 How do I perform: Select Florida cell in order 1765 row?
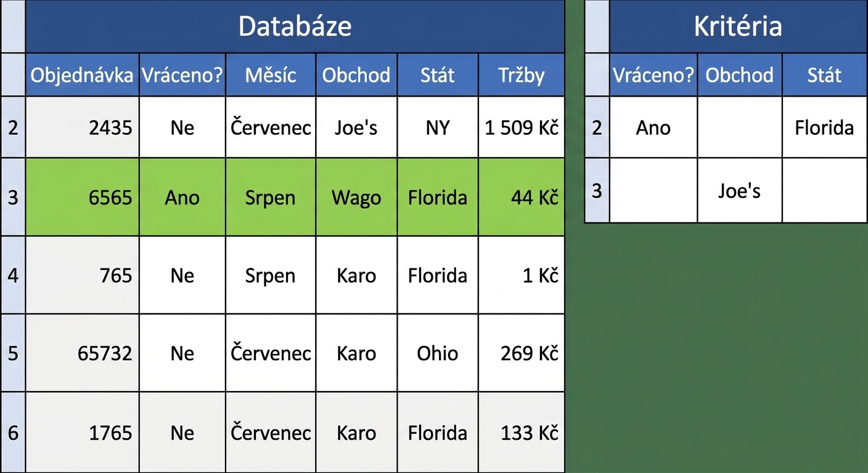tap(438, 432)
